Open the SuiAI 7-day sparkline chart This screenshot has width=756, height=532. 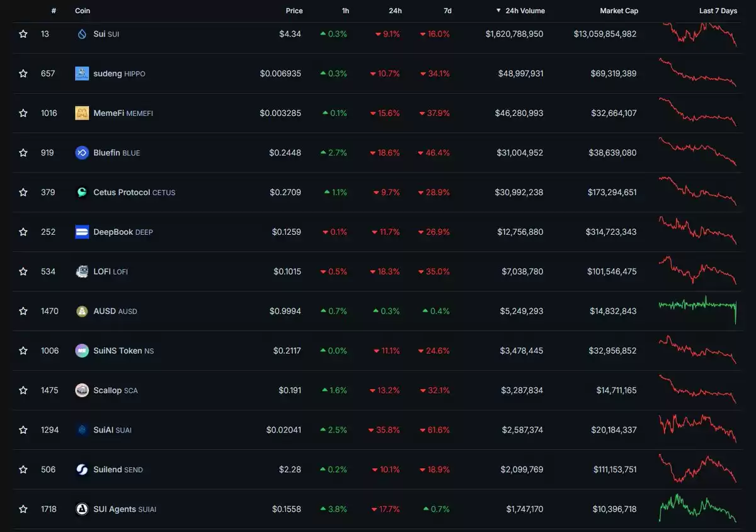click(x=697, y=428)
